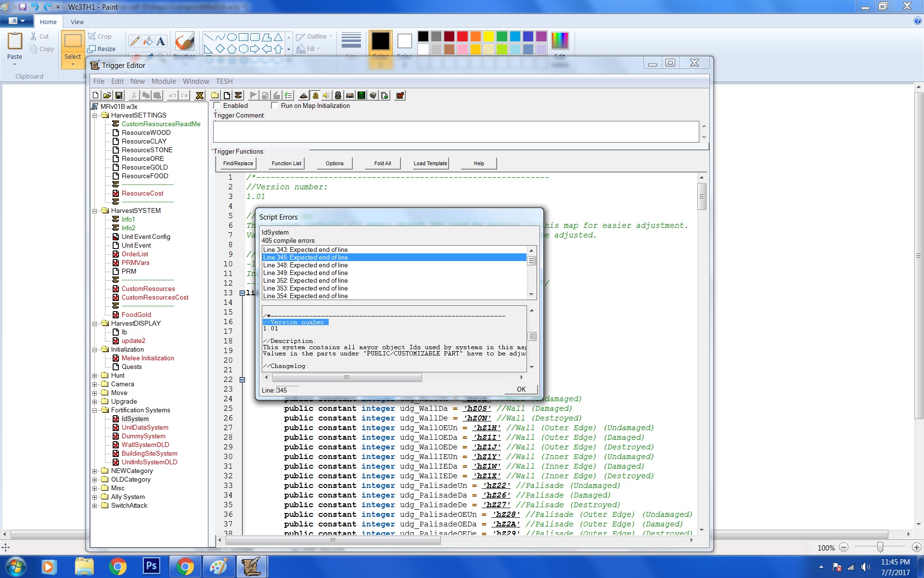Click the Redo arrow icon in Trigger Editor toolbar
The height and width of the screenshot is (578, 924).
184,95
